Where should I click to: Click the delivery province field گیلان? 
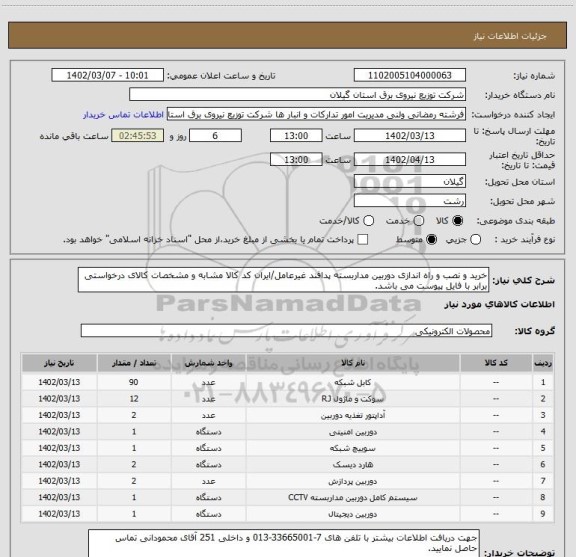[x=410, y=182]
